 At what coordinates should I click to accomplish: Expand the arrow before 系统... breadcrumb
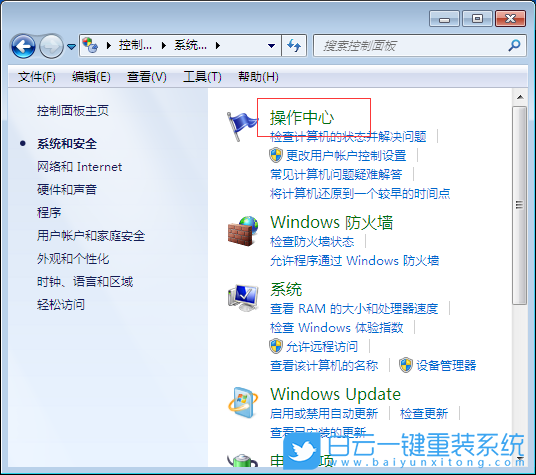(164, 45)
